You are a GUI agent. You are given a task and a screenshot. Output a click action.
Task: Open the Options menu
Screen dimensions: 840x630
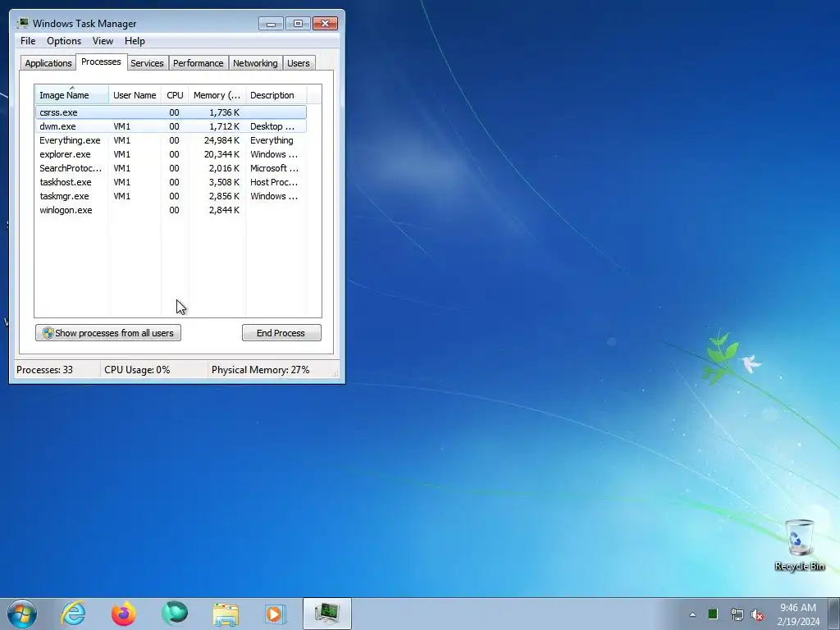[64, 41]
